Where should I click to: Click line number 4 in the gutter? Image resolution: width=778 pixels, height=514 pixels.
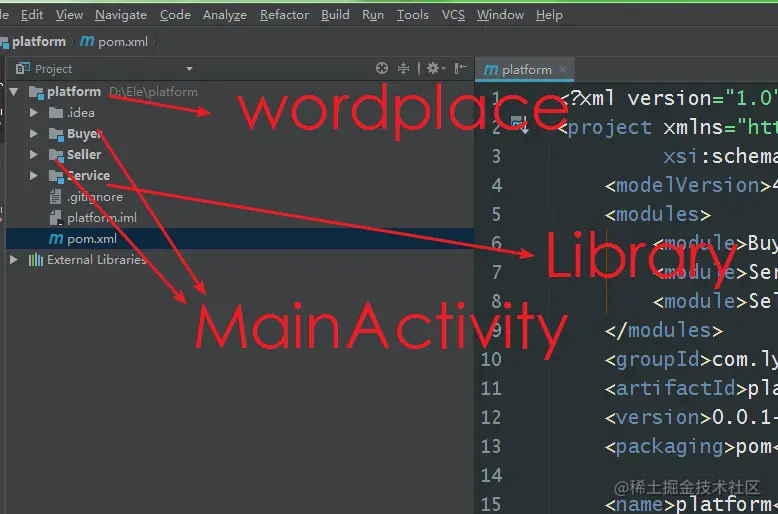(x=497, y=186)
